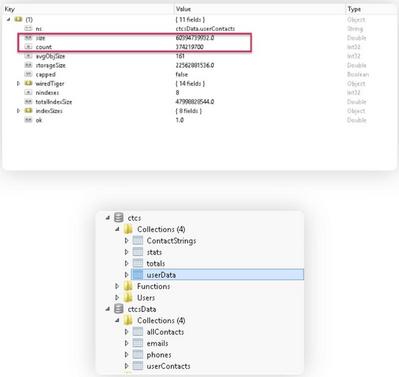
Task: Click the ctcs database icon
Action: pyautogui.click(x=119, y=218)
